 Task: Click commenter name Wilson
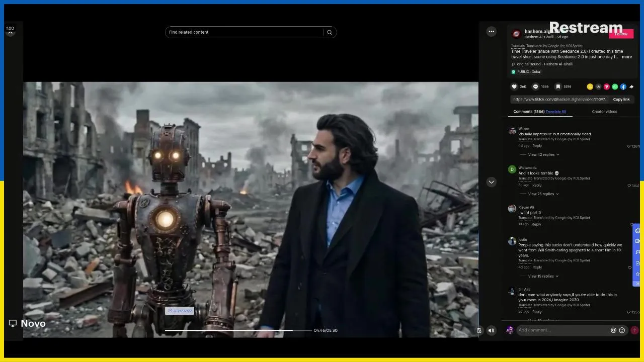click(524, 129)
